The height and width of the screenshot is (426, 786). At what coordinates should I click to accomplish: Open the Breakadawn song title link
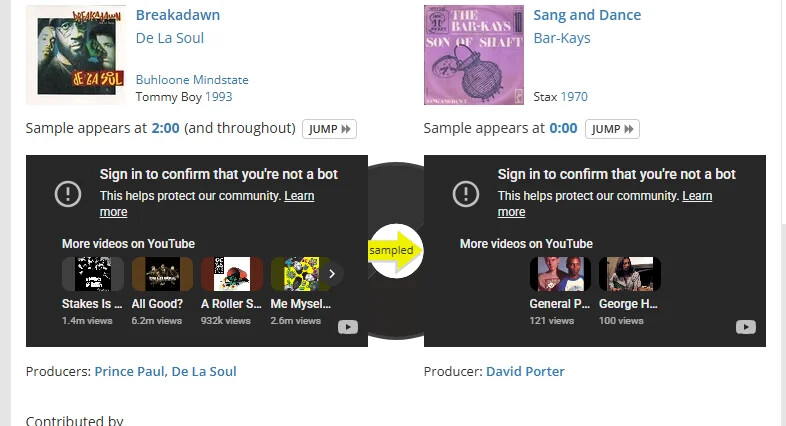click(x=177, y=15)
